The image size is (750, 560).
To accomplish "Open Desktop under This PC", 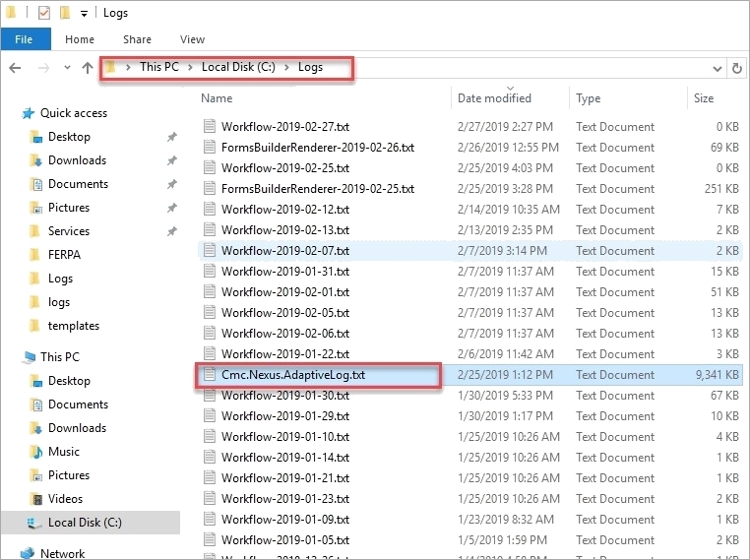I will point(69,381).
